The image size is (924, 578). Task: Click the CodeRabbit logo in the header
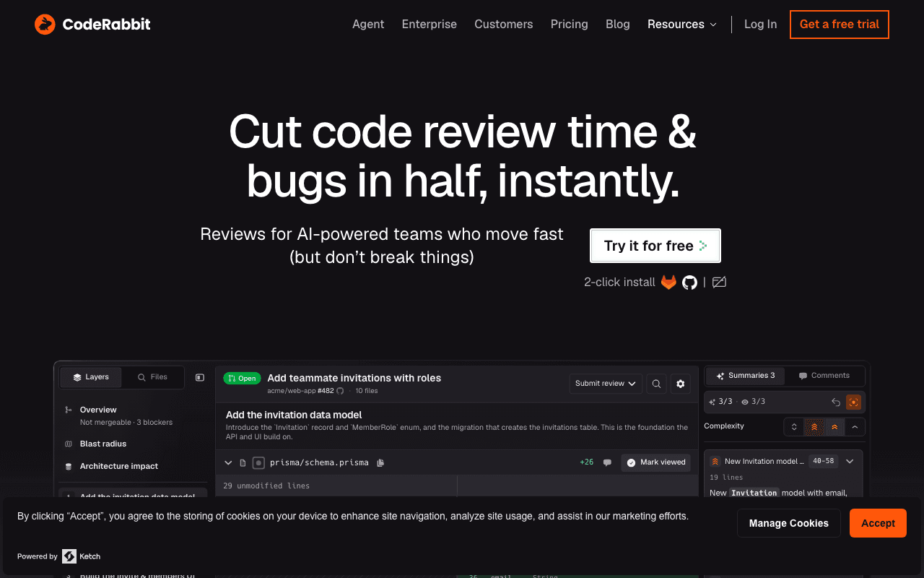coord(92,25)
